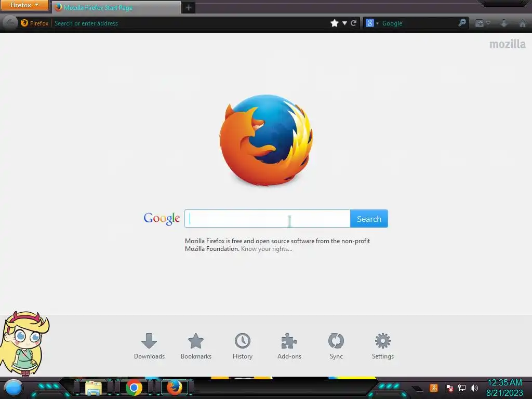
Task: Open Sync from the start page
Action: coord(336,346)
